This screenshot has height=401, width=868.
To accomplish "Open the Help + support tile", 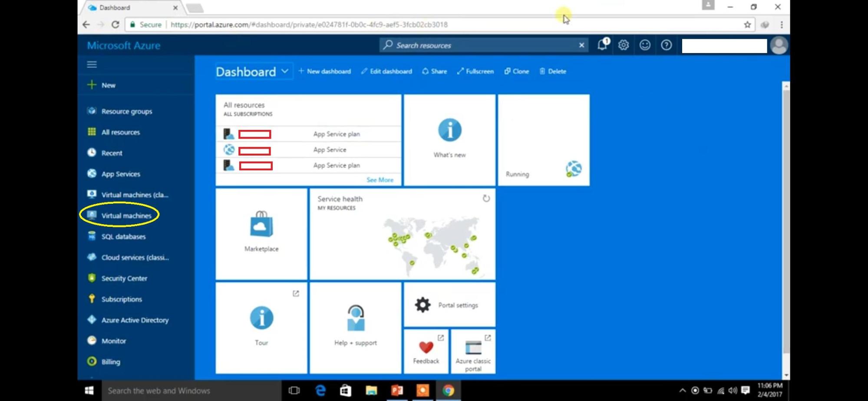I will [355, 328].
